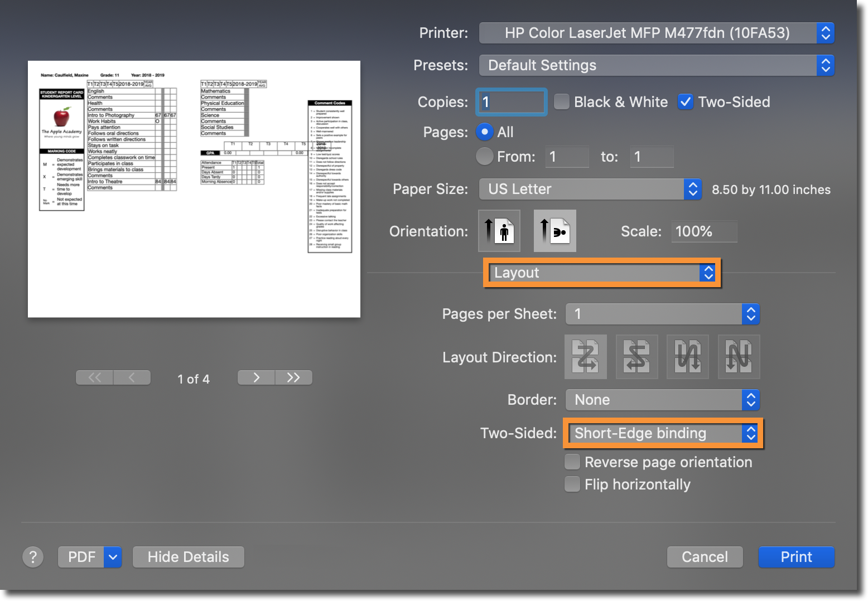Jump to last preview page
Screen dimensions: 868x601
pyautogui.click(x=293, y=378)
